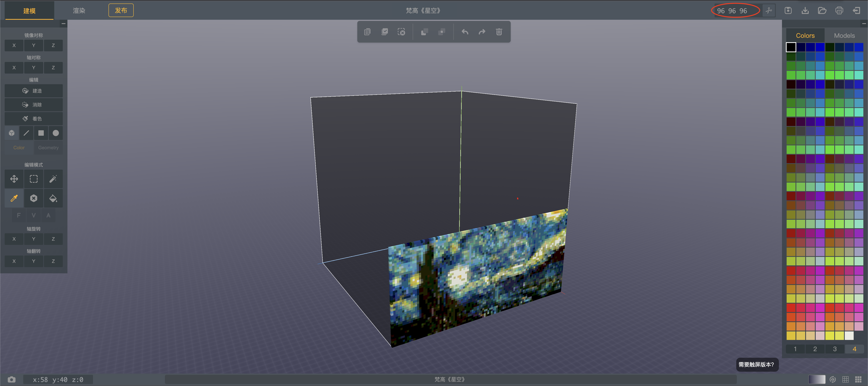Toggle 轴对称 Z axis

(x=53, y=68)
